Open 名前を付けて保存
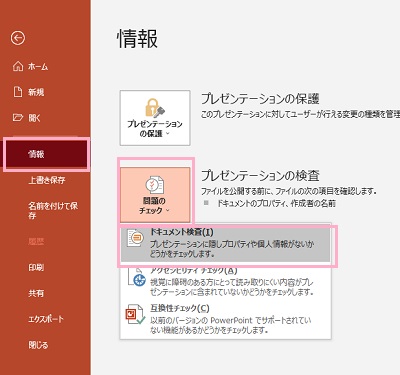Viewport: 400px width, 375px height. click(53, 210)
